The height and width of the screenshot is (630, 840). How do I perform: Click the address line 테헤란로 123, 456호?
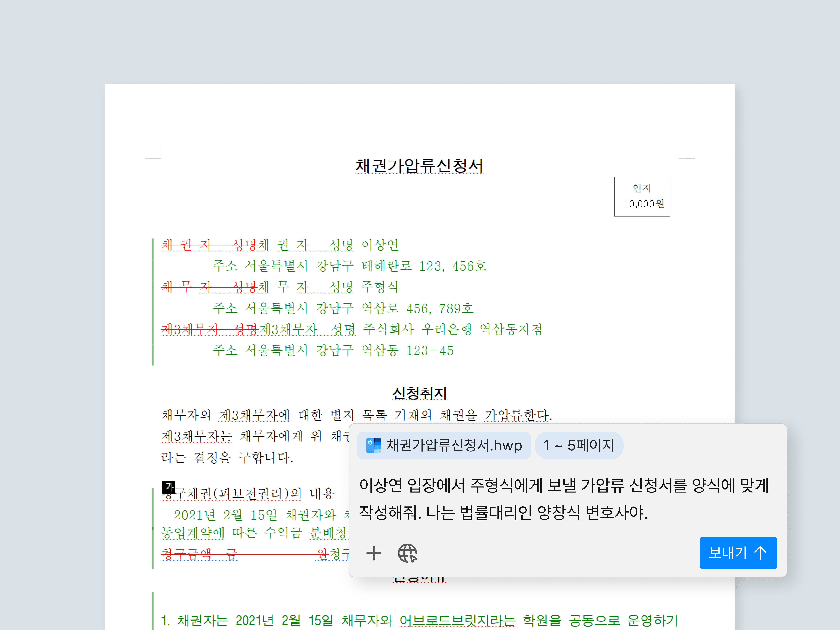click(424, 266)
